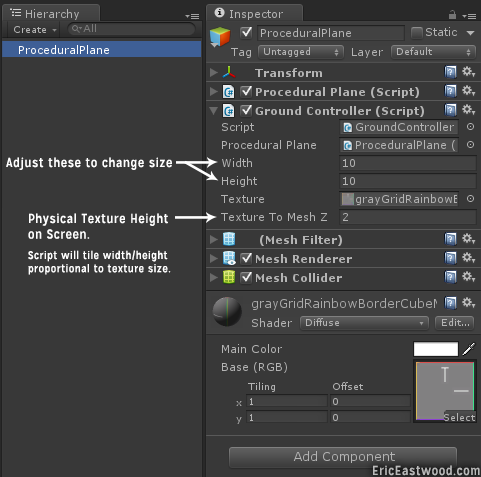Click the Height value field

pyautogui.click(x=408, y=181)
